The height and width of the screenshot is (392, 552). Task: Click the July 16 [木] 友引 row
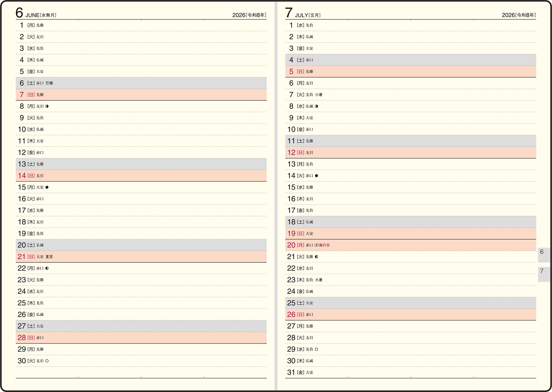coord(411,199)
